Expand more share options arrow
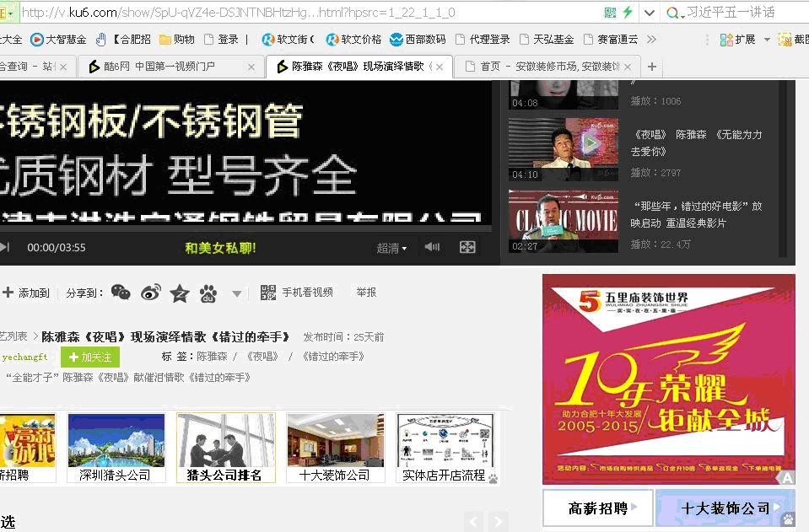 click(237, 294)
